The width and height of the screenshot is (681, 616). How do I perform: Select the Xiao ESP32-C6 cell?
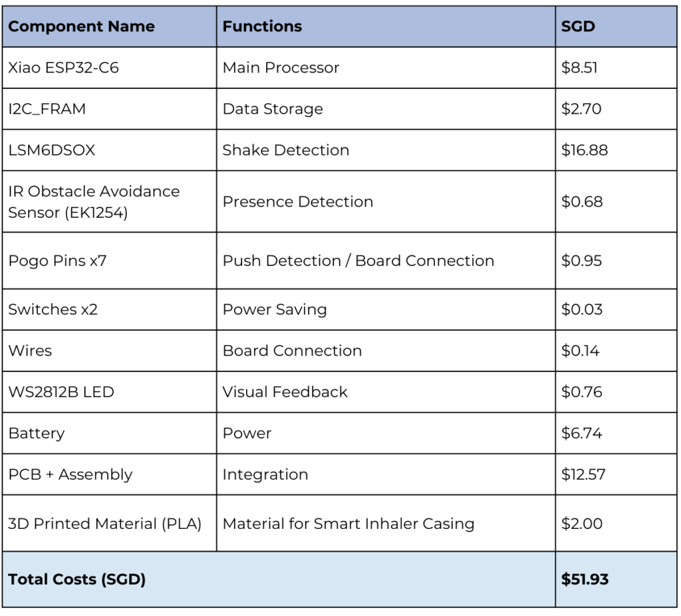[64, 68]
